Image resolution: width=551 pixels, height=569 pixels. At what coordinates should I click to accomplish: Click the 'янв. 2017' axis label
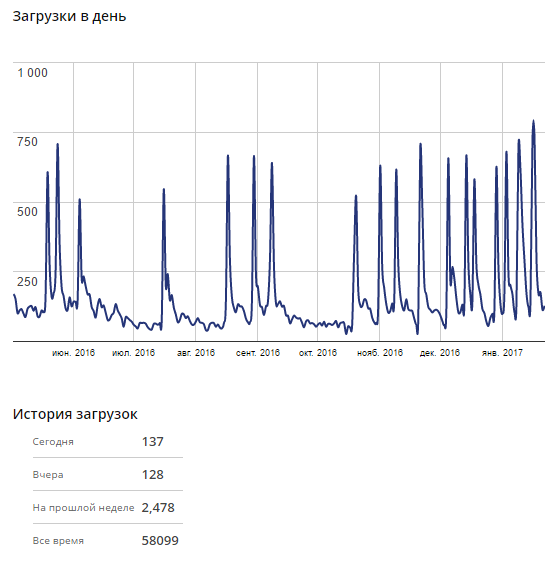click(x=502, y=353)
